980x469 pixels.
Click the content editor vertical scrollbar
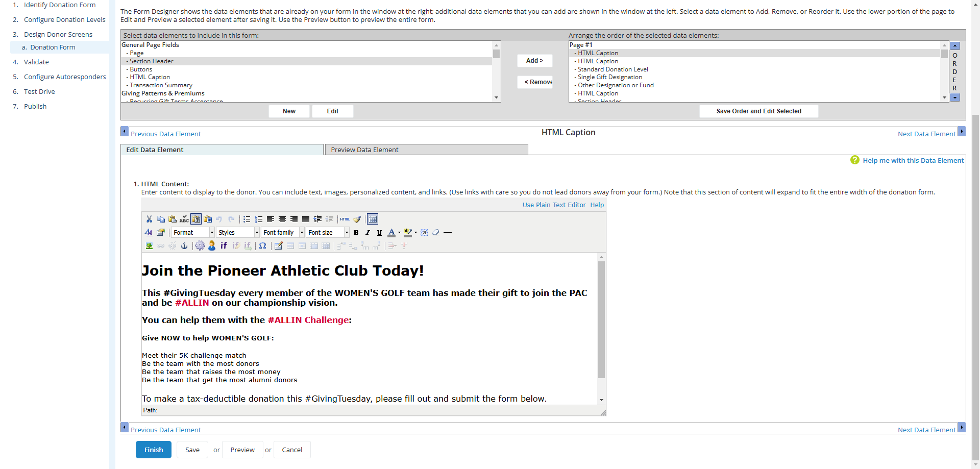coord(601,319)
